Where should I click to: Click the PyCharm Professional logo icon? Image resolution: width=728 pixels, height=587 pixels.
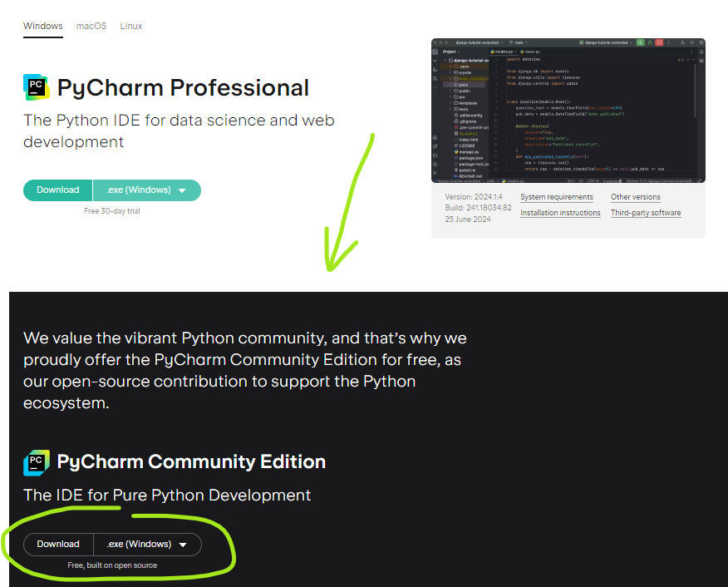[37, 87]
